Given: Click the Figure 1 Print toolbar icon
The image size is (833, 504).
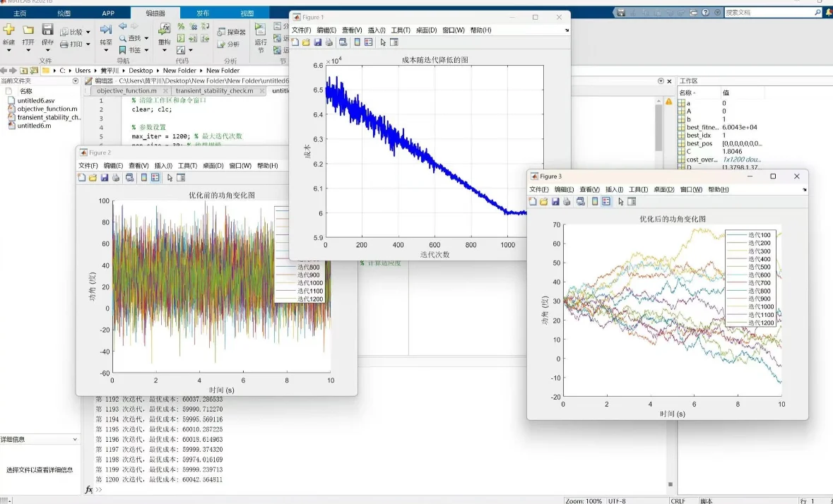Looking at the screenshot, I should coord(329,42).
